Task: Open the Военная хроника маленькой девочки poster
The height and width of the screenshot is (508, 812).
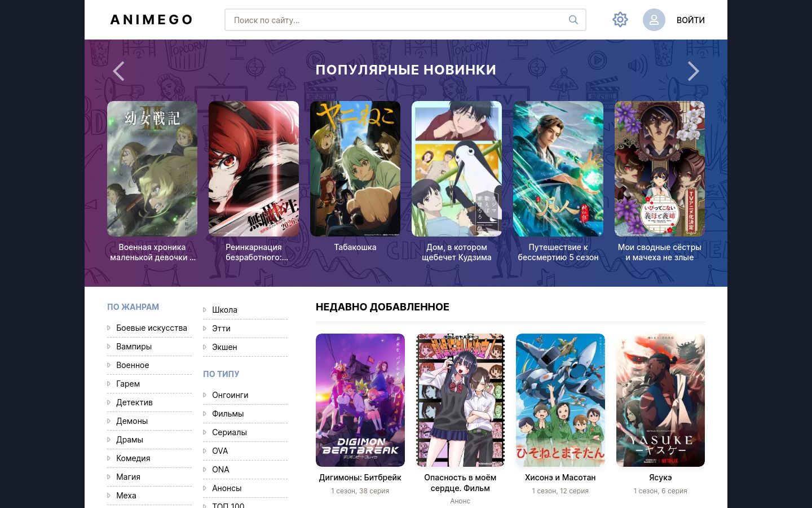Action: coord(152,169)
